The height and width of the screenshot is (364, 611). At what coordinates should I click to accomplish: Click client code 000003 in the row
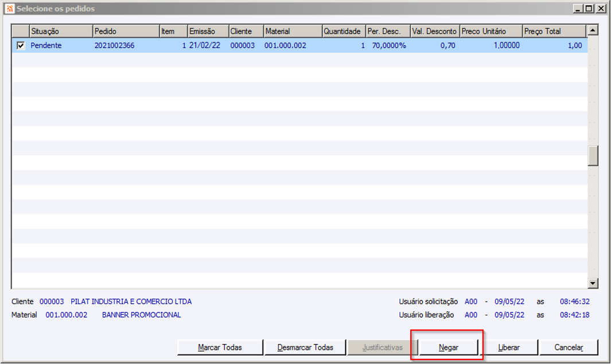(242, 45)
